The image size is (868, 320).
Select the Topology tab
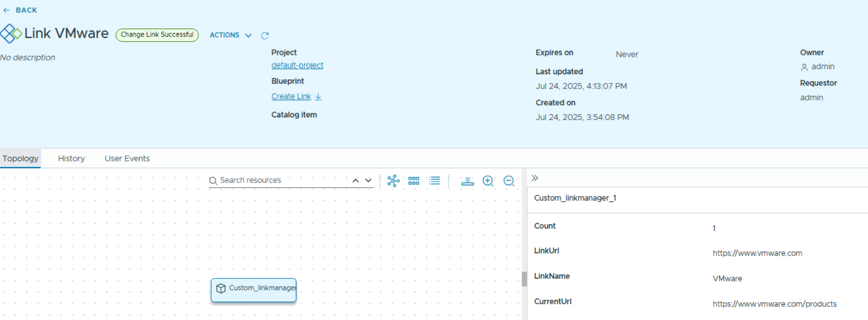pos(20,158)
